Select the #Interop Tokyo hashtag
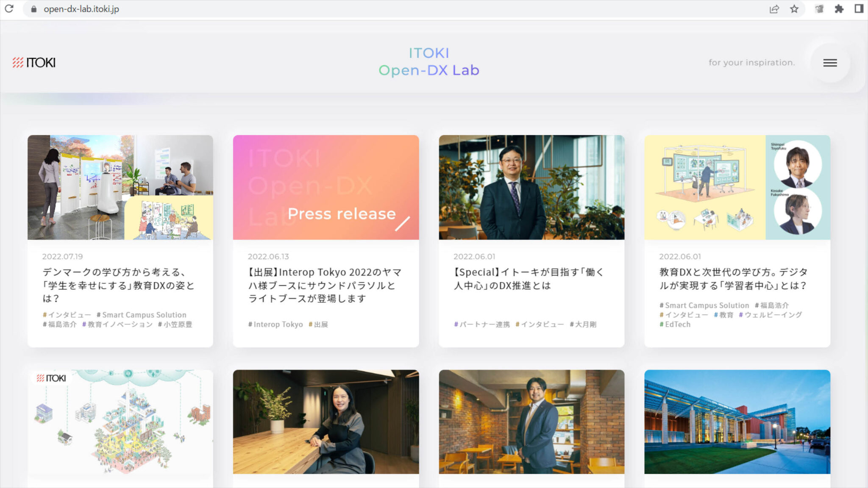 [275, 324]
